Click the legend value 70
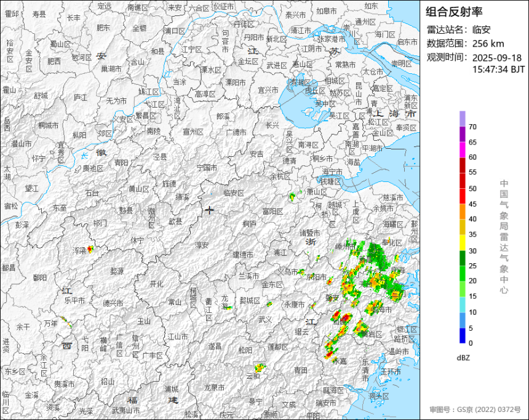Screen dimensions: 529x420 pyautogui.click(x=472, y=127)
